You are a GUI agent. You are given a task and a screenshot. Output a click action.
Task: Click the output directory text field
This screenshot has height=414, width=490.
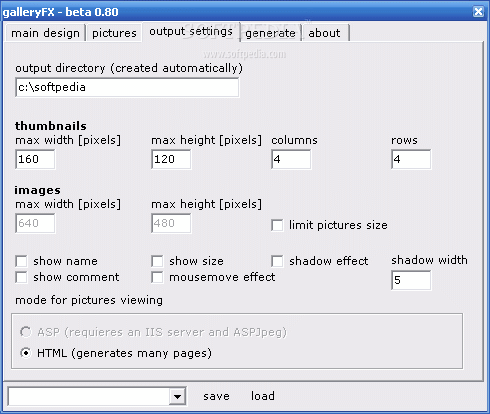[127, 87]
